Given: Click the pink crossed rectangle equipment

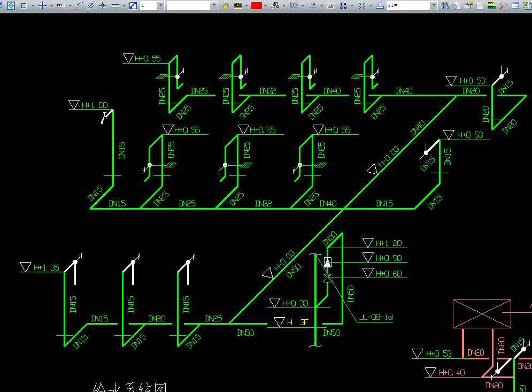Looking at the screenshot, I should tap(482, 314).
